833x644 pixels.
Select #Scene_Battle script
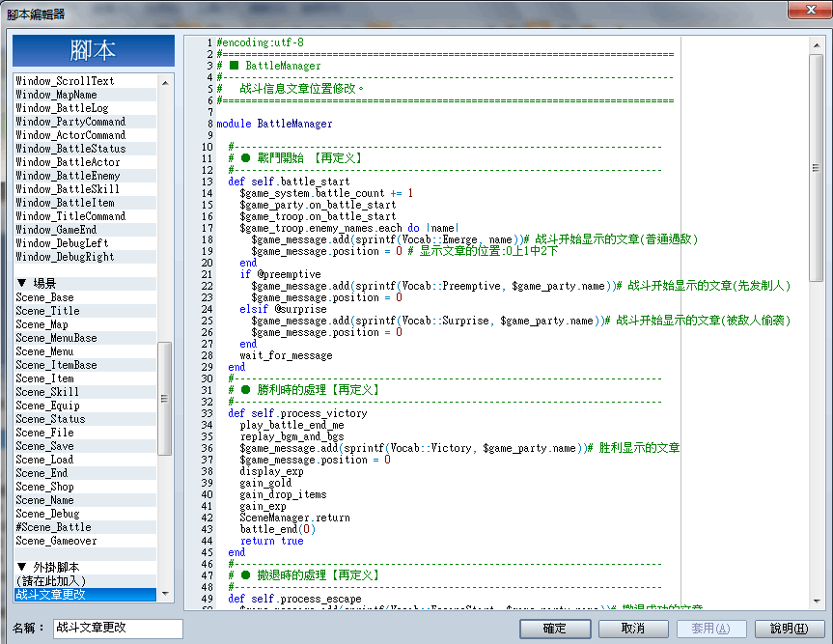tap(85, 527)
